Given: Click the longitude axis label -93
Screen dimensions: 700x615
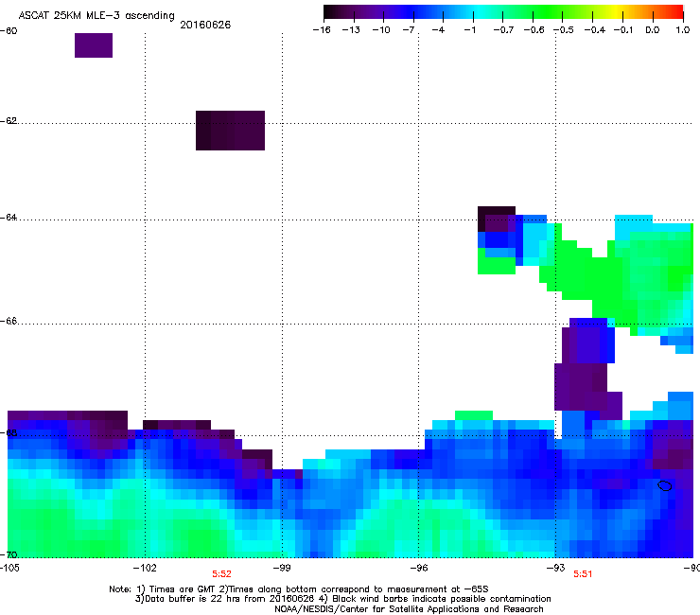Looking at the screenshot, I should 556,568.
